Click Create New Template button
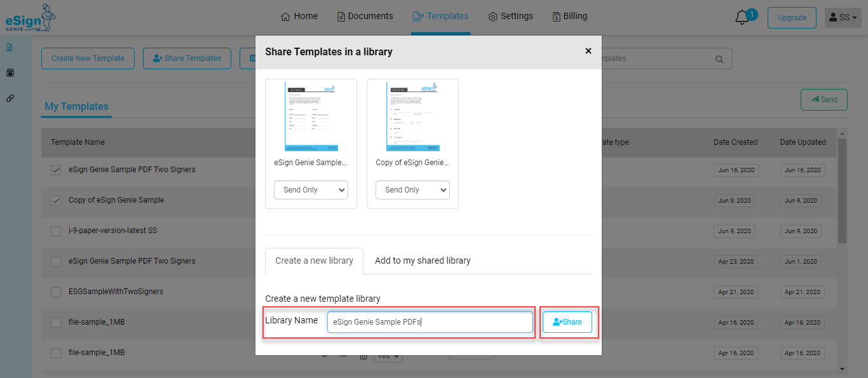Viewport: 868px width, 378px height. (88, 58)
